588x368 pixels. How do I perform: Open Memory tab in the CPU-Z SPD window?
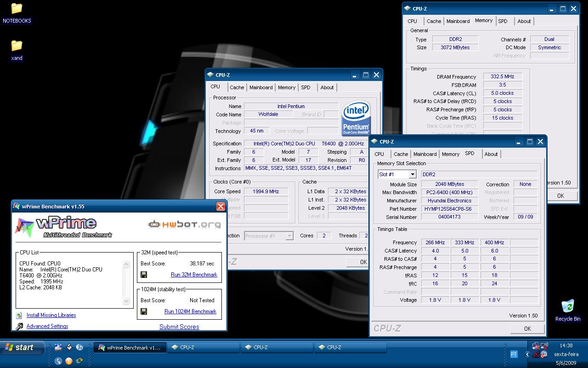pos(451,154)
